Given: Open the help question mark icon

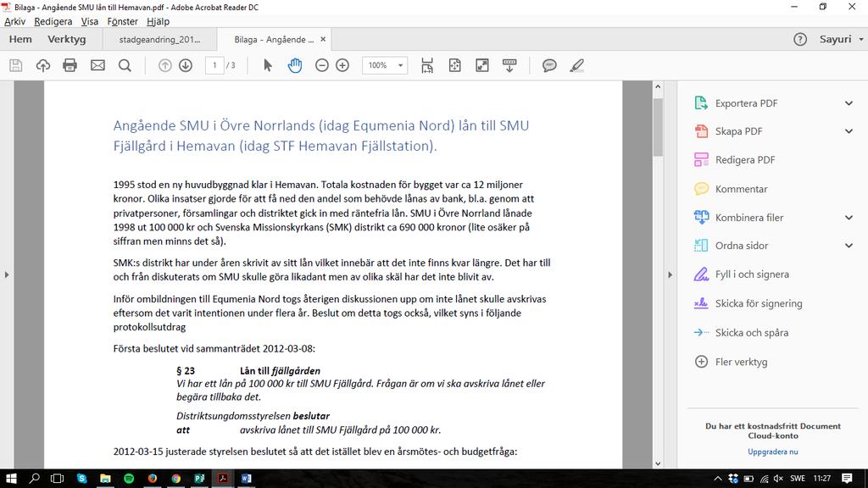Looking at the screenshot, I should tap(800, 39).
